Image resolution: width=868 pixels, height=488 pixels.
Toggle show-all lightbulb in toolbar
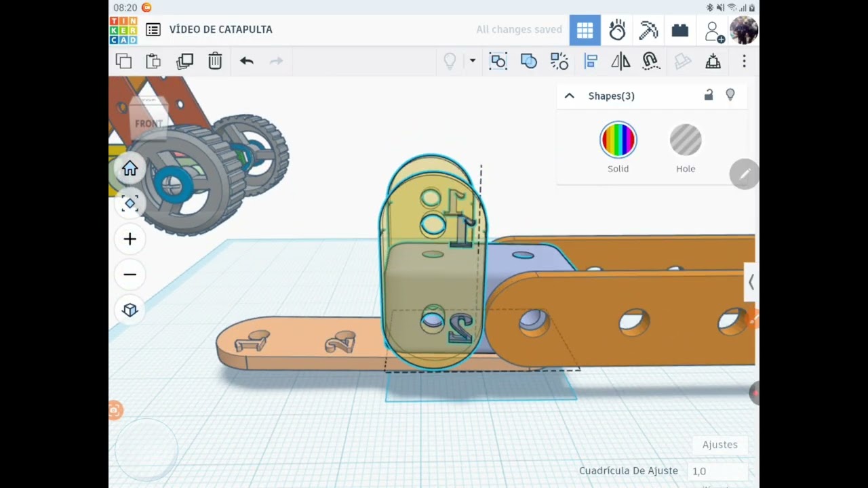[x=450, y=61]
